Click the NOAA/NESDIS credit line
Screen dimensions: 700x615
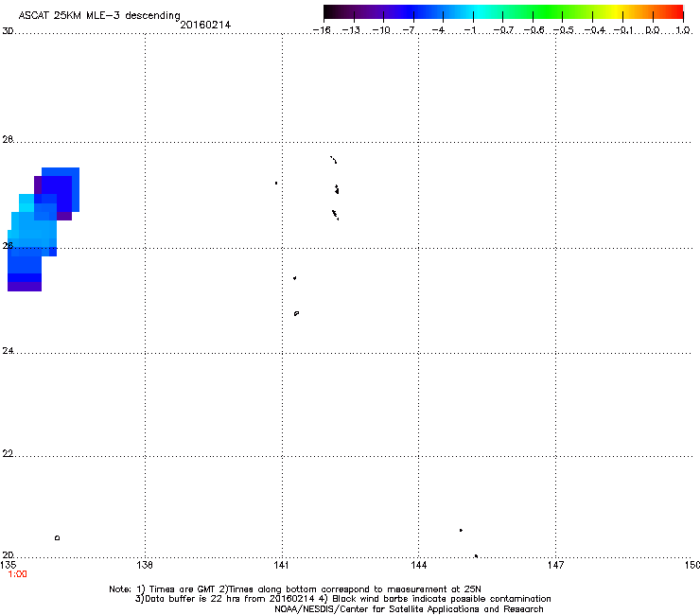point(409,609)
